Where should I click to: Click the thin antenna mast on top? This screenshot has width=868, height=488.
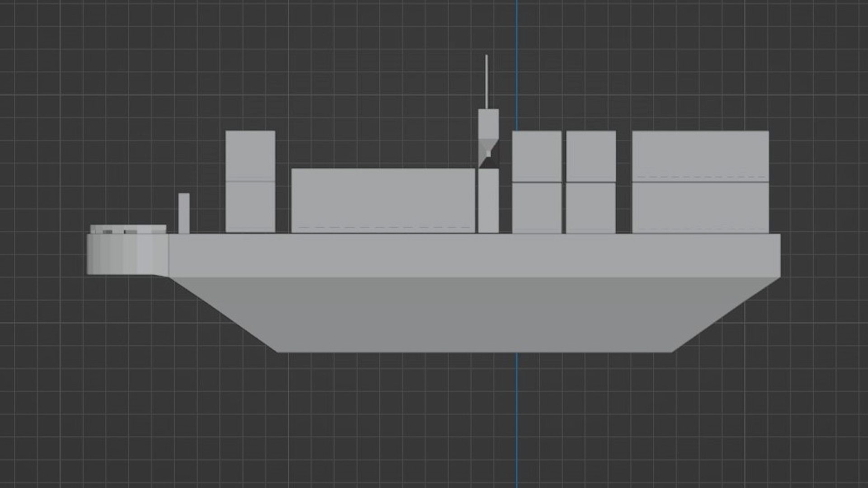486,82
